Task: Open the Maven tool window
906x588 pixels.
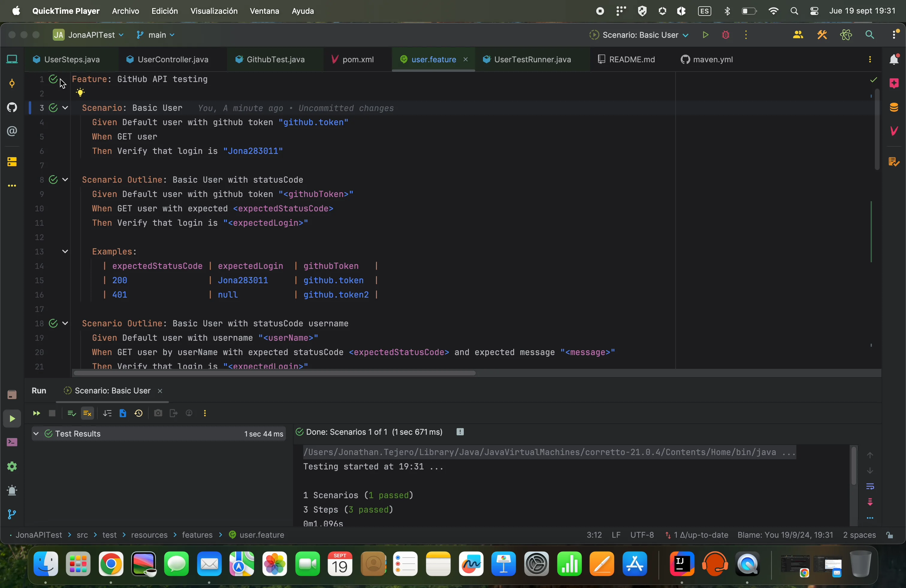Action: [894, 131]
